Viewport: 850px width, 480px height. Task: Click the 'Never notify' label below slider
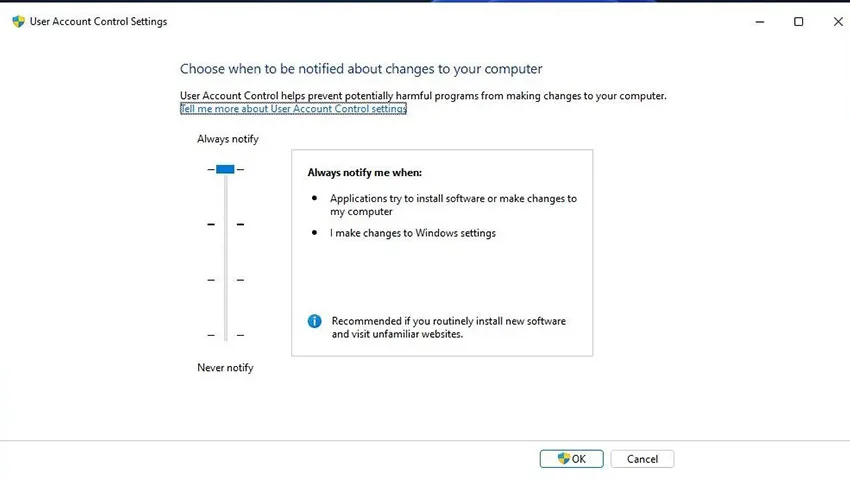click(225, 368)
